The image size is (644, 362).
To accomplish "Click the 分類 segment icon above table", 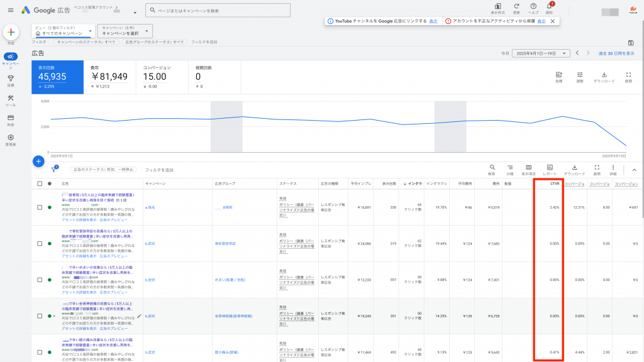I will (510, 169).
